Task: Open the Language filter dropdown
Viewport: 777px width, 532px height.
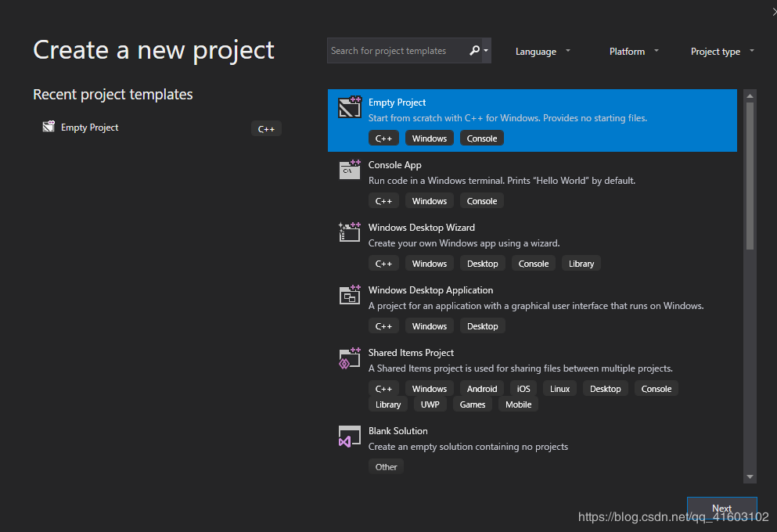Action: pos(543,52)
